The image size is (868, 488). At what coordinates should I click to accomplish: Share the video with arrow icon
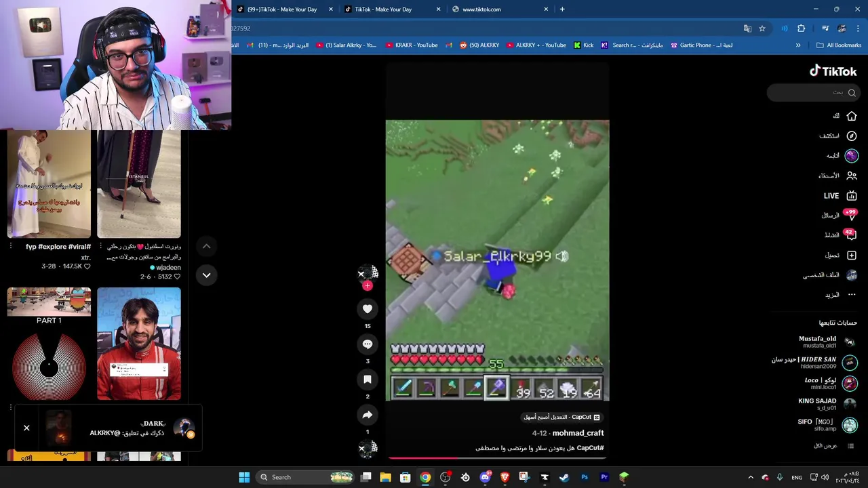pos(368,415)
